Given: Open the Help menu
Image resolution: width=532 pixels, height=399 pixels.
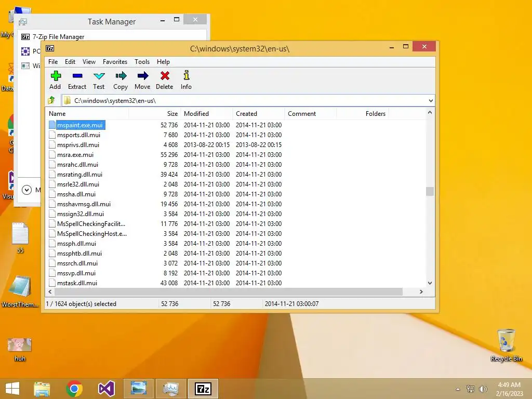Looking at the screenshot, I should coord(163,62).
